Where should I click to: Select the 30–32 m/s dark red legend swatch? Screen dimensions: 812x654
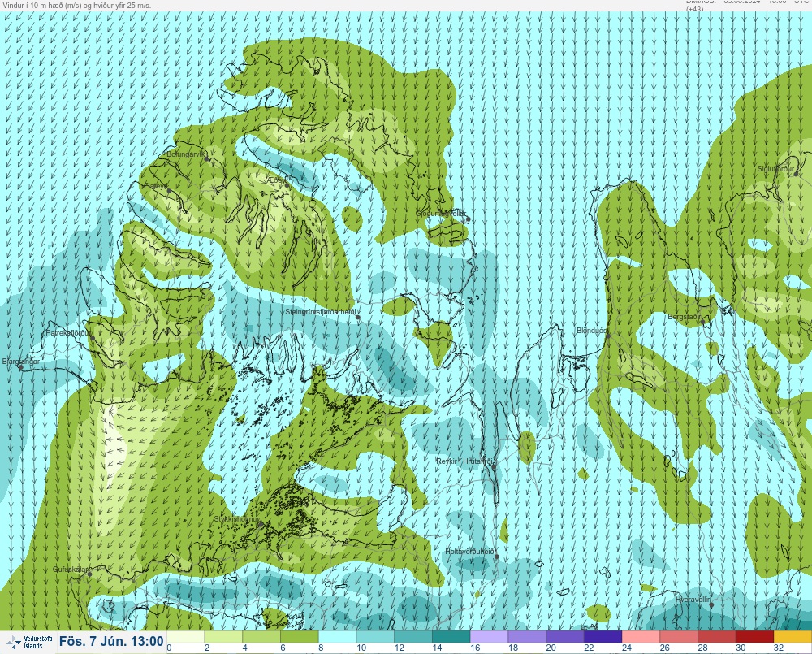pos(754,637)
